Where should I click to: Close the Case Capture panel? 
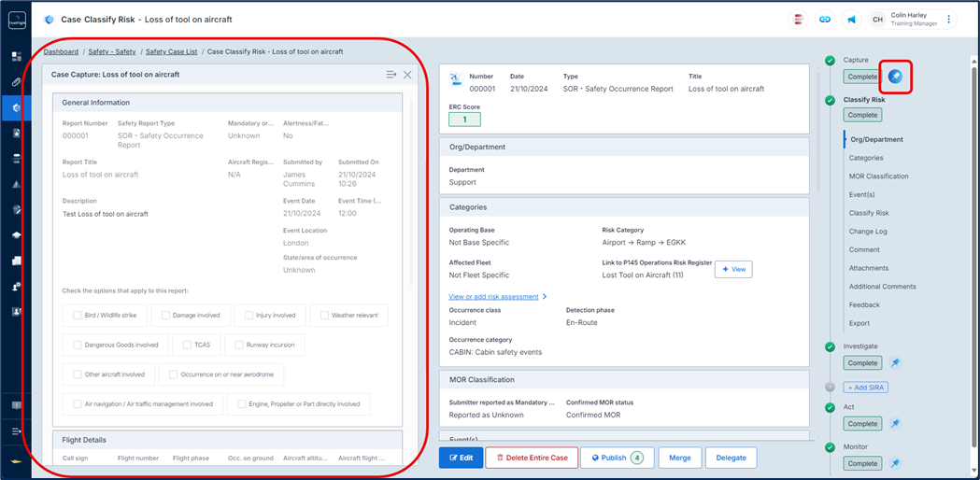[407, 75]
